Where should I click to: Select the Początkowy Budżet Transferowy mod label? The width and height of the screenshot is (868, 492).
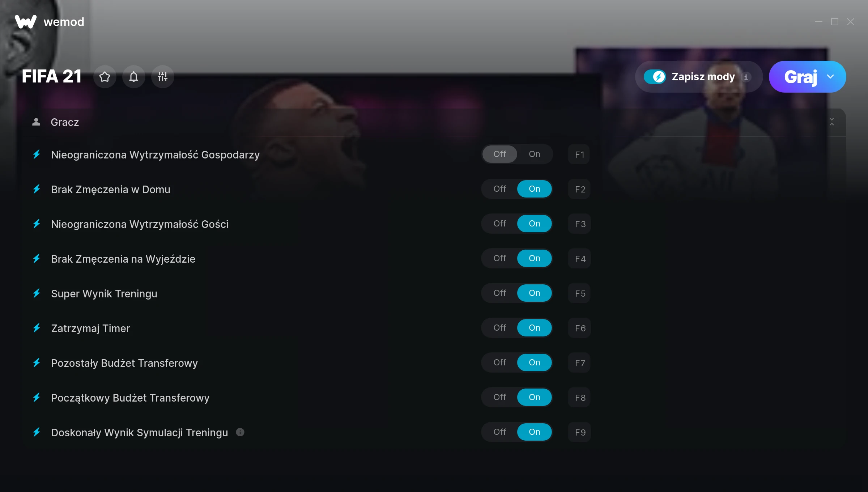(130, 398)
